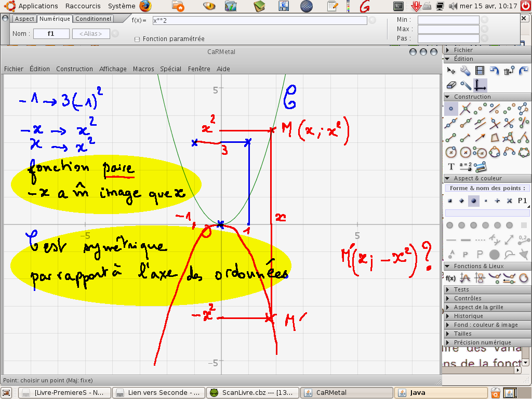Enable the Fonction paramétrée checkbox
The height and width of the screenshot is (399, 532).
pos(137,39)
